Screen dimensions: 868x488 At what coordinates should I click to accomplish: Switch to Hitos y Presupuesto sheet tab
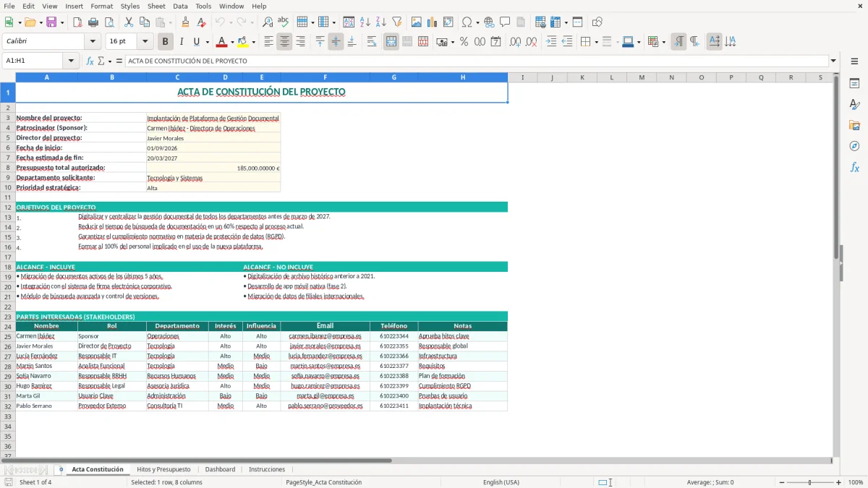point(163,469)
